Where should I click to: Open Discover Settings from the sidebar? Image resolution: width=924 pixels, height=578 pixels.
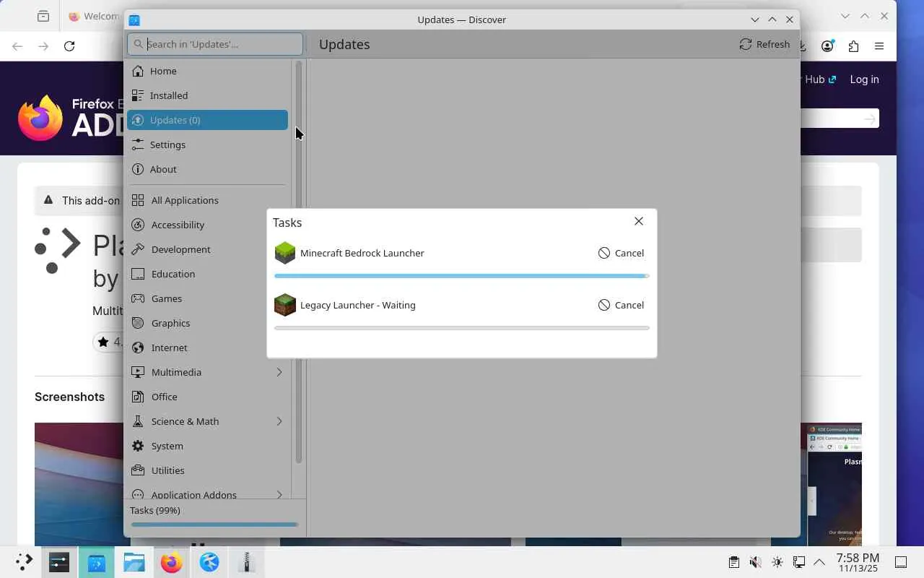pos(207,144)
